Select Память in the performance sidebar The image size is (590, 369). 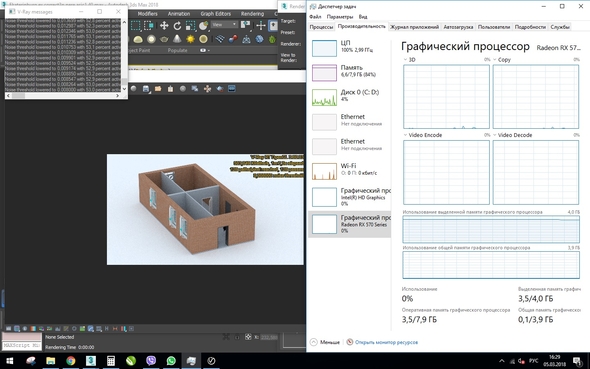(350, 73)
